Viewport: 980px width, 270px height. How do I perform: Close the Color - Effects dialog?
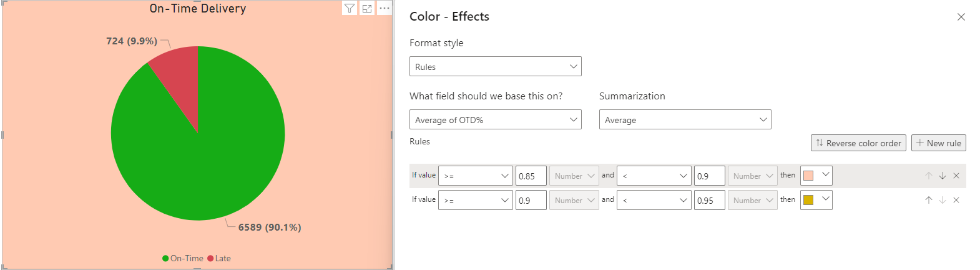961,17
